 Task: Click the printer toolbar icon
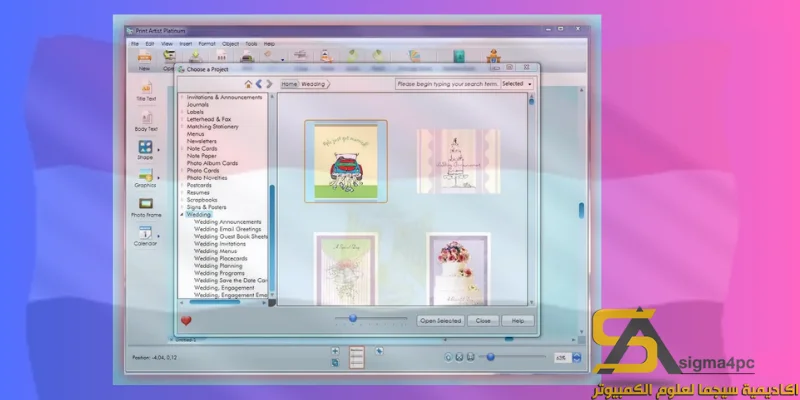(247, 56)
